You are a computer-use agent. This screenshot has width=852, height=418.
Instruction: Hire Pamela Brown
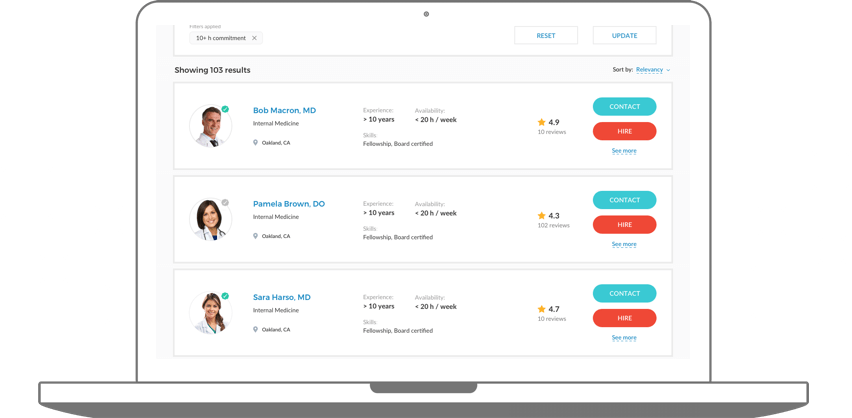pyautogui.click(x=624, y=224)
